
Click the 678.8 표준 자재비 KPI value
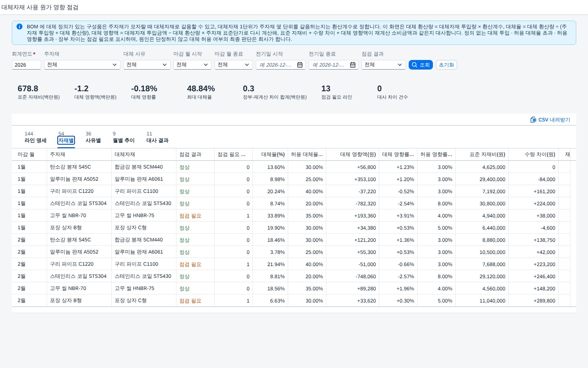tap(28, 89)
